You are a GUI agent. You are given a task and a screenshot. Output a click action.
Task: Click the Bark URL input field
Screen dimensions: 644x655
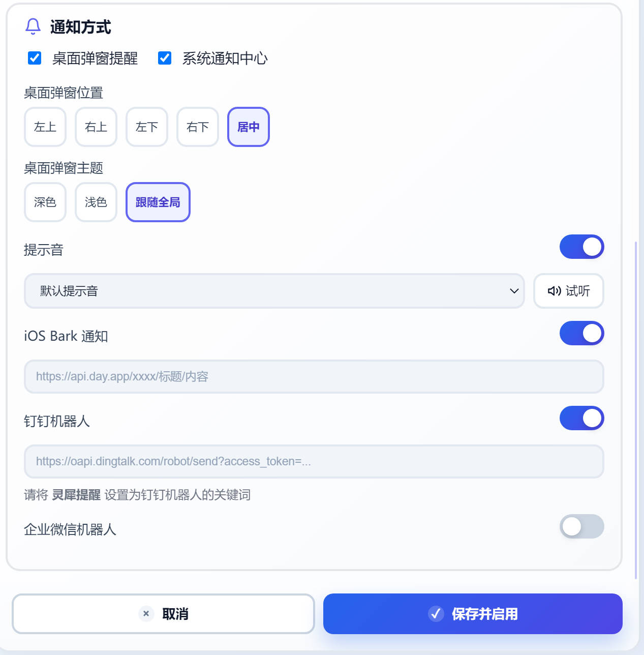314,376
